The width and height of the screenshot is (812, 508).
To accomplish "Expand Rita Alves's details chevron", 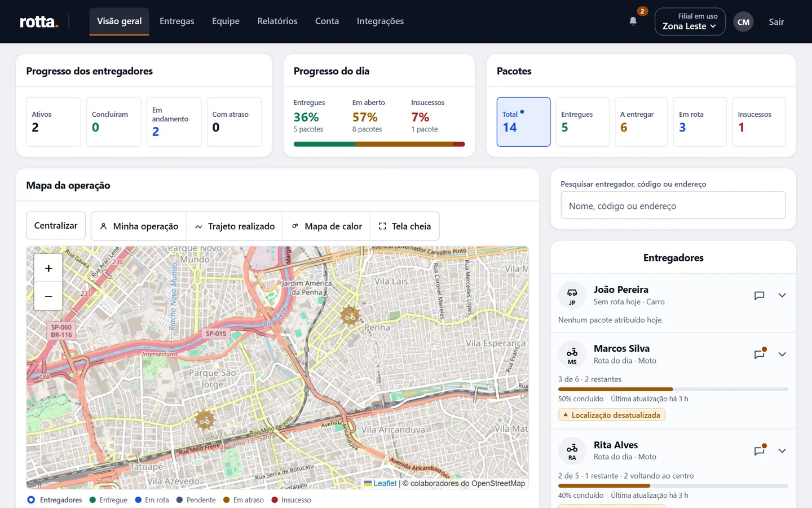I will (782, 450).
